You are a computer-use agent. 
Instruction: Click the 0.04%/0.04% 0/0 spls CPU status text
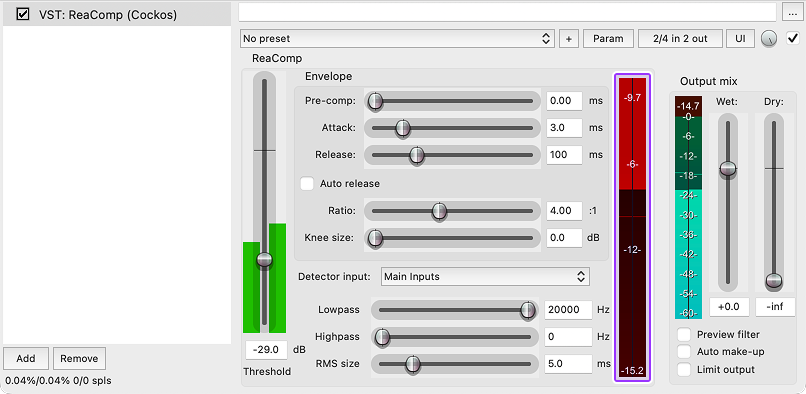tap(58, 381)
